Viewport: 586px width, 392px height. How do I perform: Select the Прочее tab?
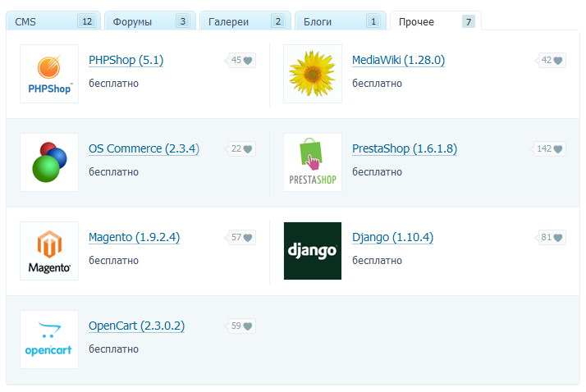point(436,21)
